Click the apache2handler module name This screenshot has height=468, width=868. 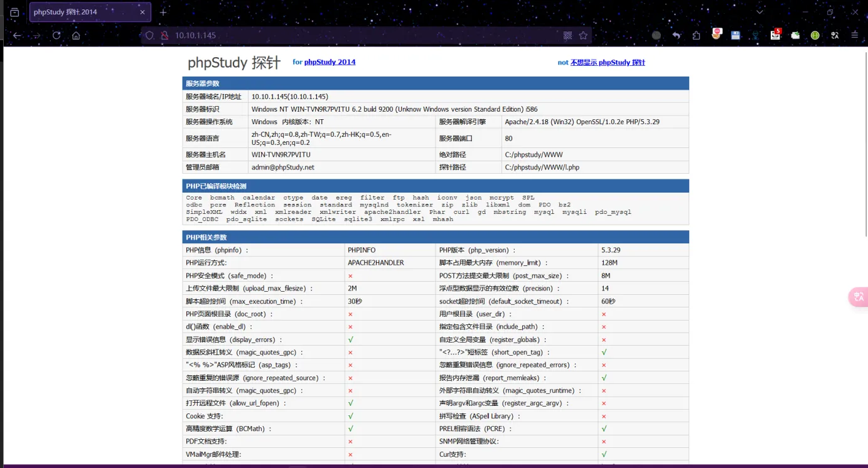[392, 212]
